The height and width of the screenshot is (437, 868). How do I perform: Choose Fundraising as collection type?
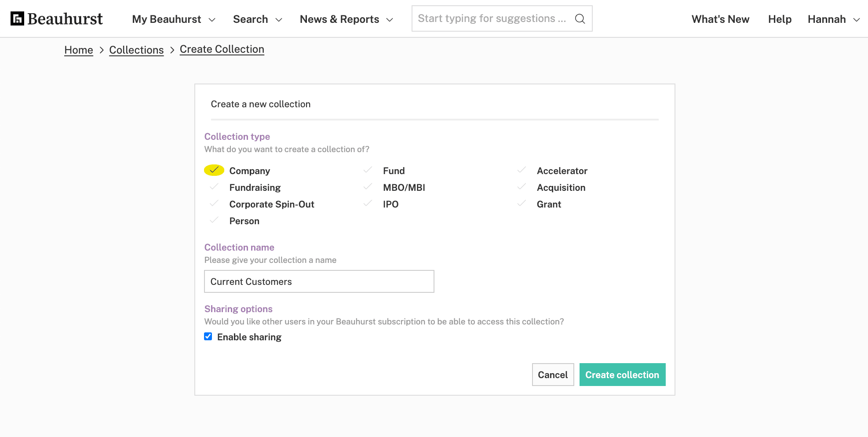click(x=255, y=188)
